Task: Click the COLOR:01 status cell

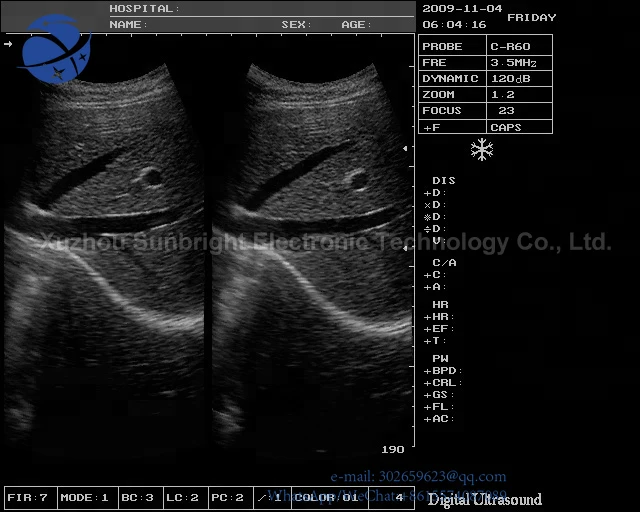Action: [x=330, y=498]
